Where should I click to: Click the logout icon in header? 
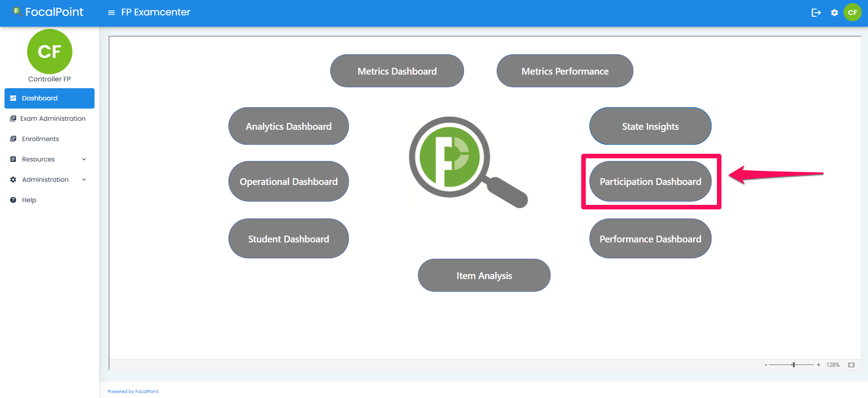pos(816,13)
